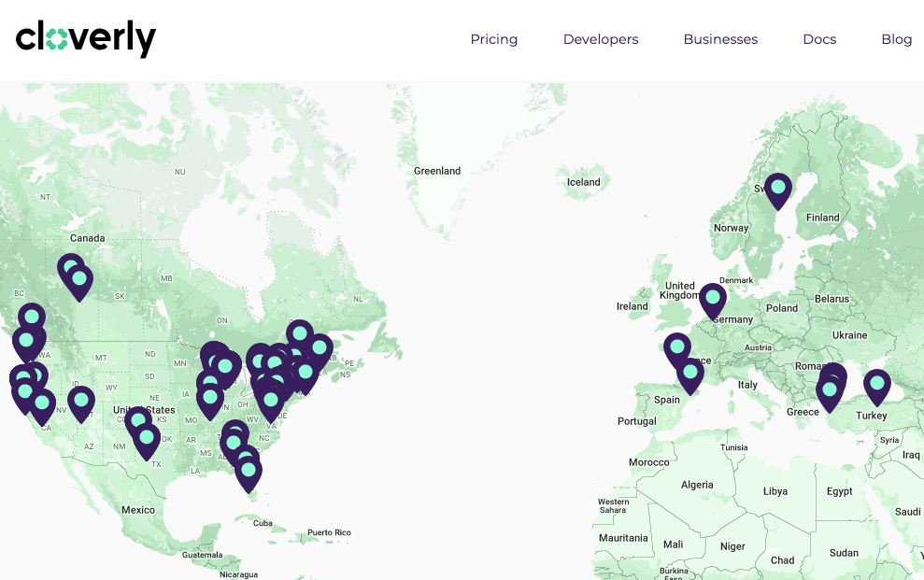
Task: Click the Ireland map label
Action: [632, 306]
